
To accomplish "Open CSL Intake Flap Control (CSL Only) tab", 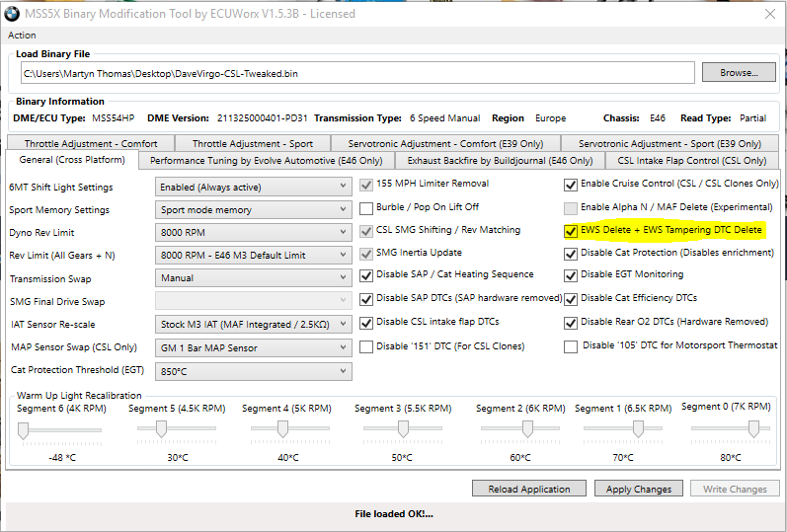I will [x=692, y=161].
